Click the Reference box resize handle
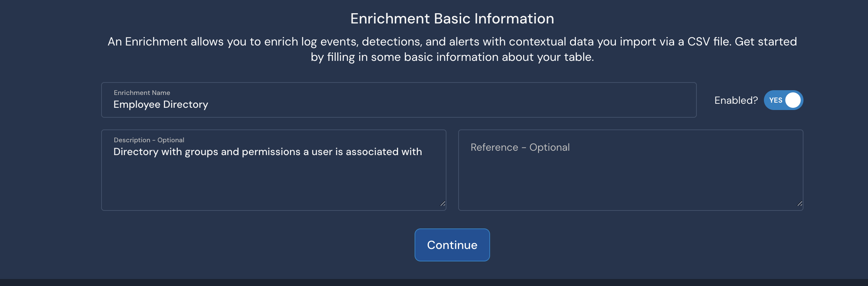This screenshot has height=286, width=868. tap(799, 204)
